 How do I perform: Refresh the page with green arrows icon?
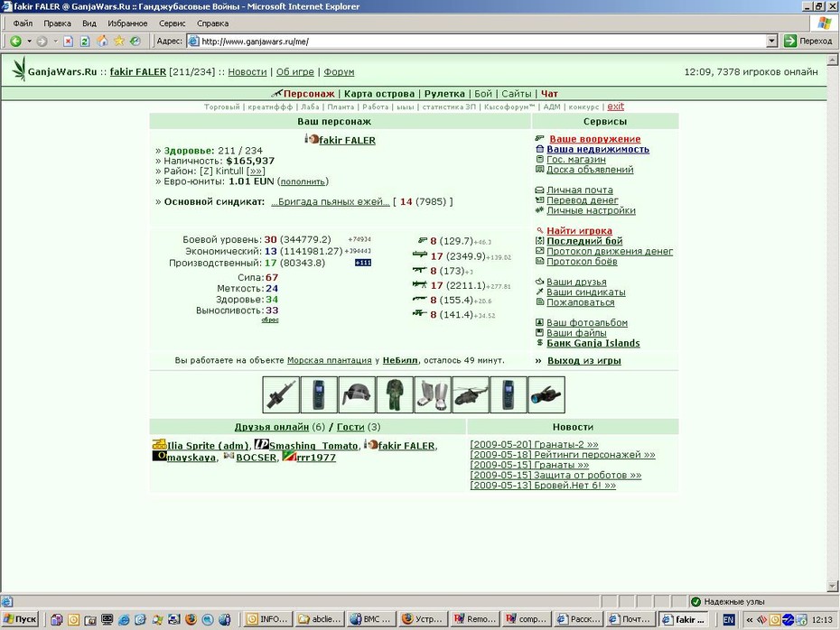pos(85,42)
